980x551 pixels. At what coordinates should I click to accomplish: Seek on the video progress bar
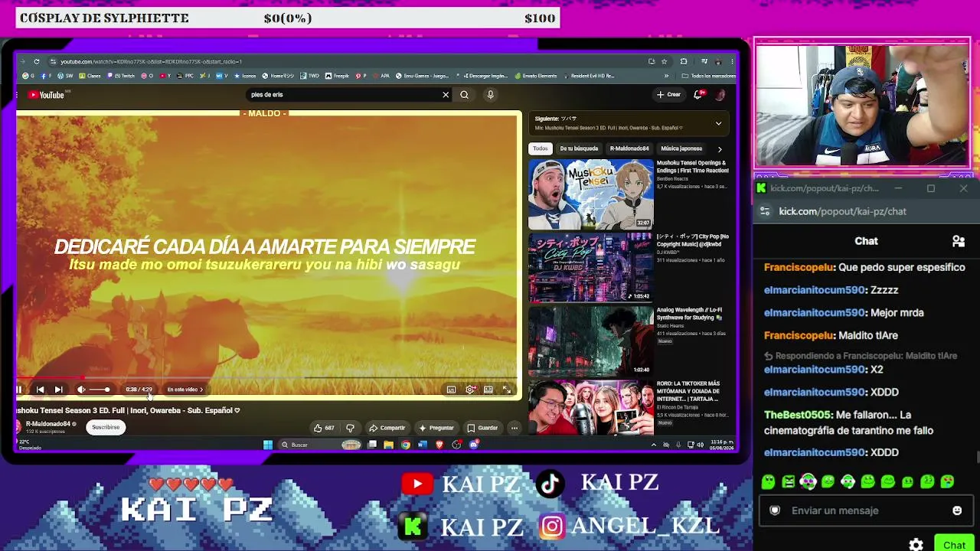(x=266, y=377)
